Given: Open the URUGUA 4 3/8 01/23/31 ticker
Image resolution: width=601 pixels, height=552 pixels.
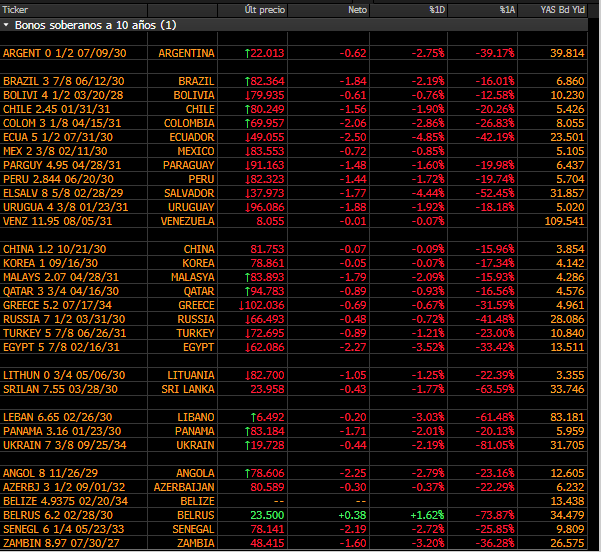Looking at the screenshot, I should click(66, 207).
